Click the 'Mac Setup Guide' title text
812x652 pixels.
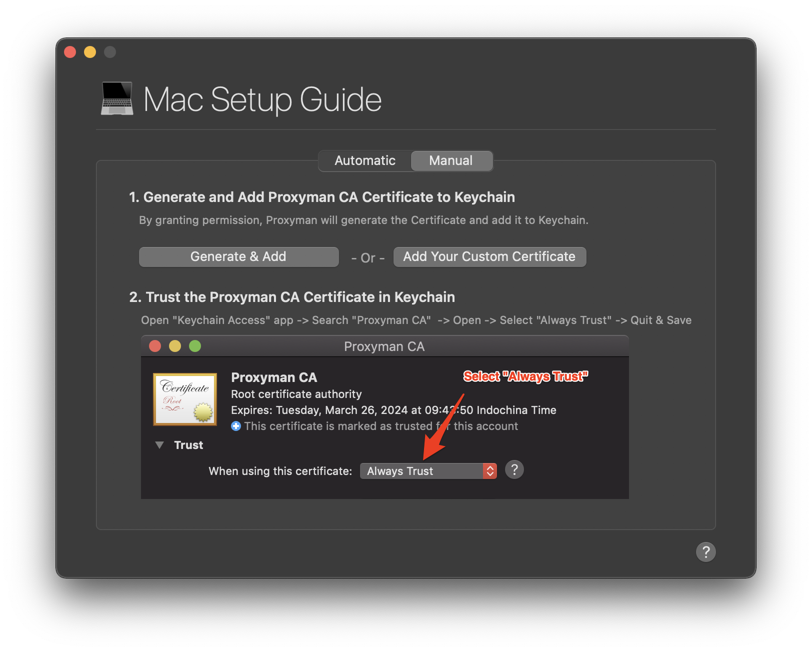tap(262, 99)
